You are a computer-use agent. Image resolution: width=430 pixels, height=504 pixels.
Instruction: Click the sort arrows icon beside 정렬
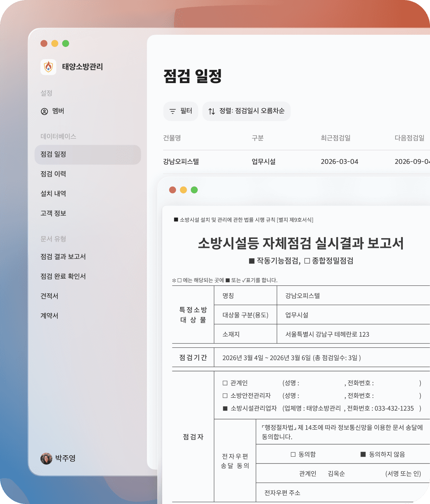[x=212, y=111]
